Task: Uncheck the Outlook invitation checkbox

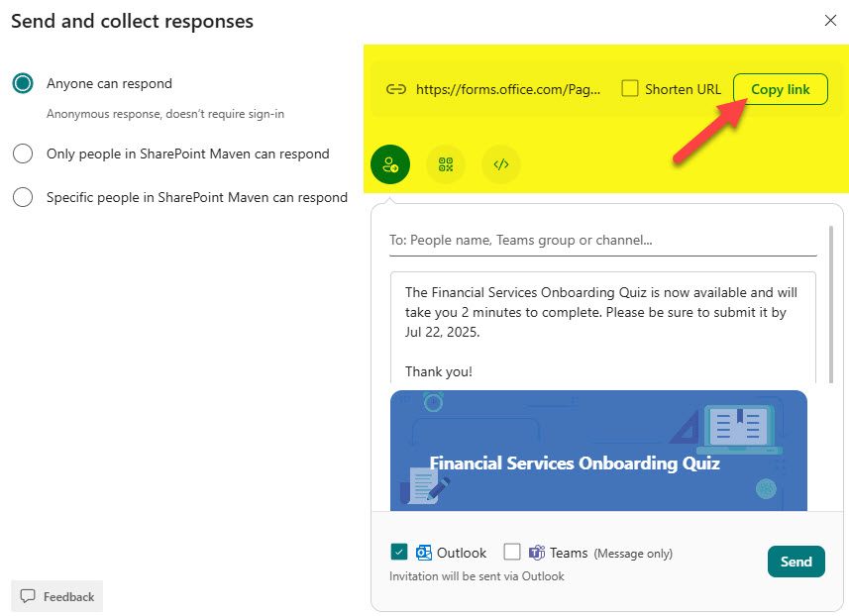Action: pos(398,553)
